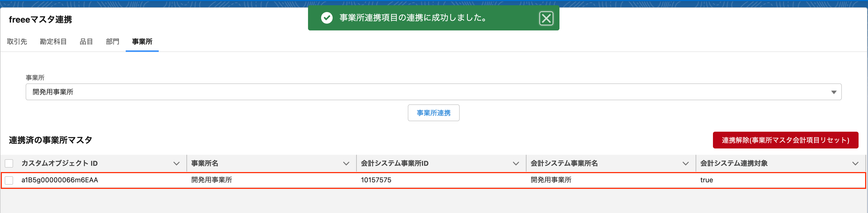
Task: Toggle the select-all header checkbox
Action: point(9,163)
